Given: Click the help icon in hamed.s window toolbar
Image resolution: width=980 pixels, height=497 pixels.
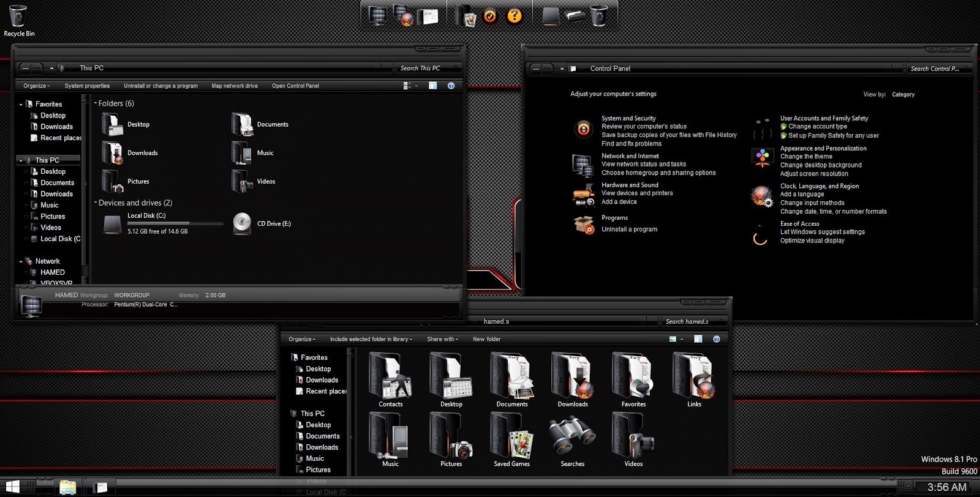Looking at the screenshot, I should pos(717,339).
